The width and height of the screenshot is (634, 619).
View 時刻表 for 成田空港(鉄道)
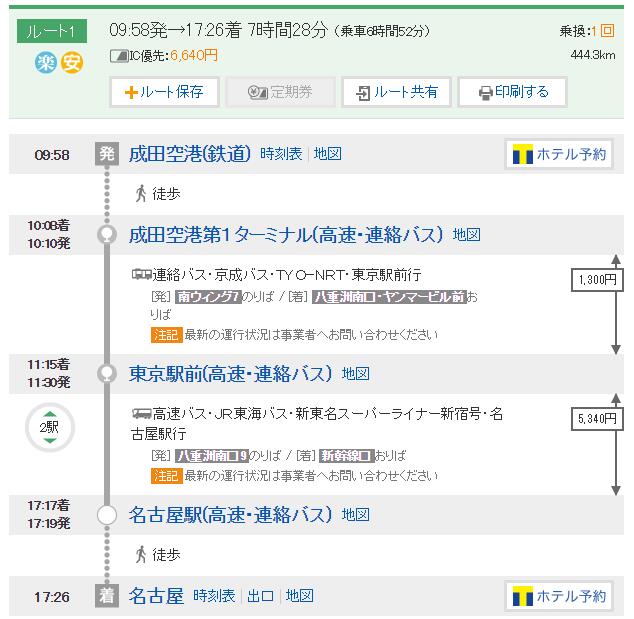[281, 154]
